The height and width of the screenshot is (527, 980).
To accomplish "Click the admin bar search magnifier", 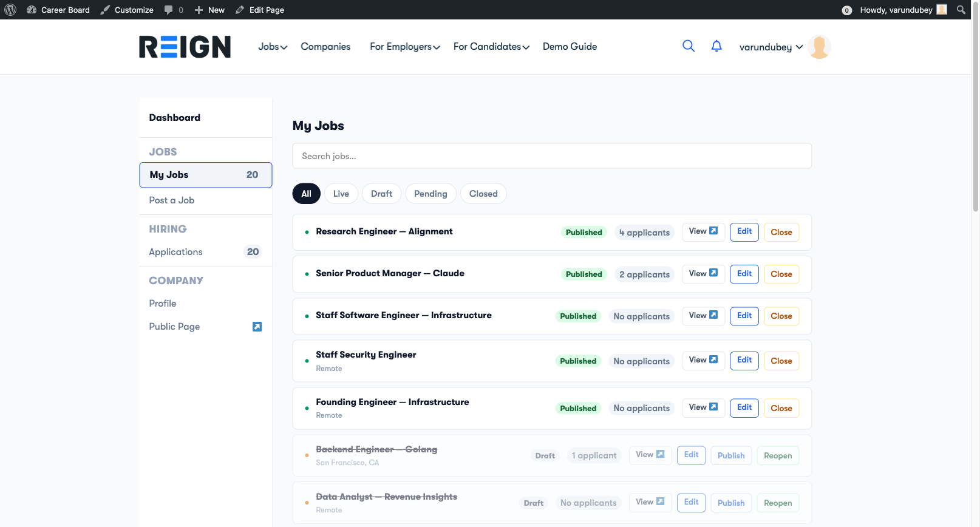I will coord(961,10).
